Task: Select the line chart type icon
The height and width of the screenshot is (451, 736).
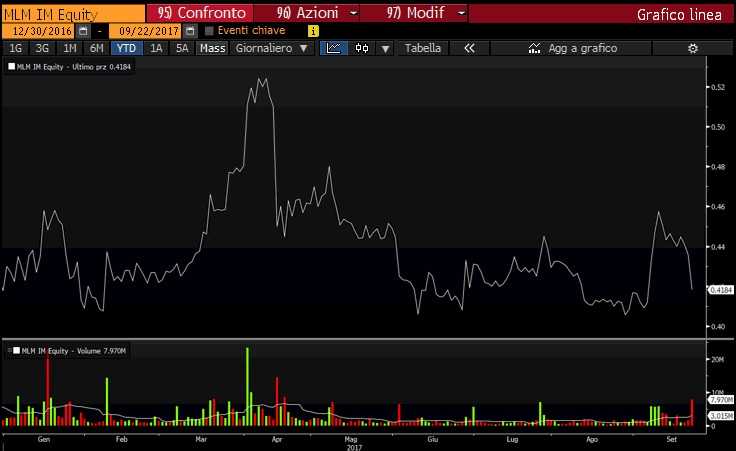Action: [x=334, y=48]
